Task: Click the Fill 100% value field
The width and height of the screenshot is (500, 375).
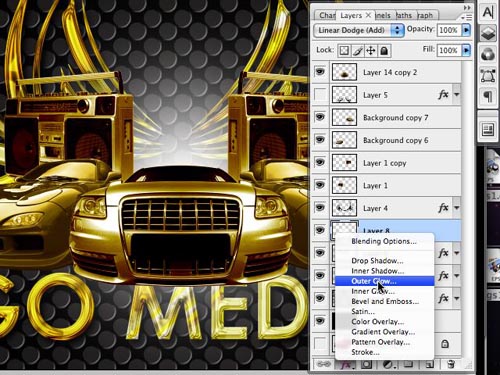Action: 449,51
